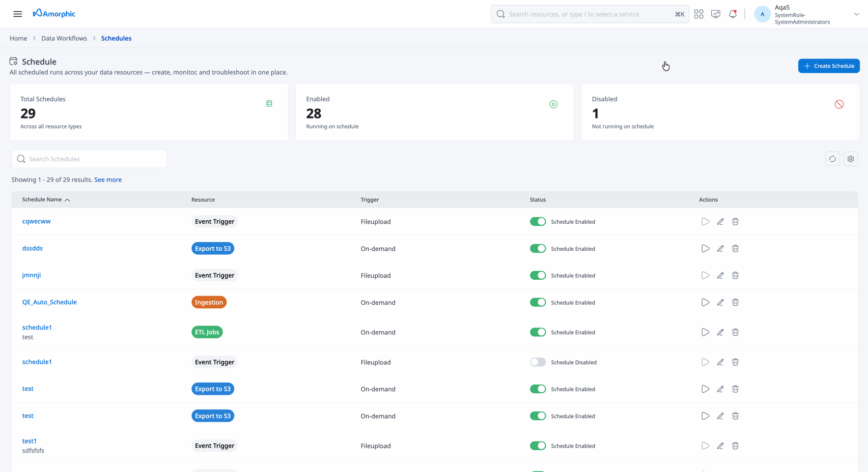Delete the cqwecww schedule

click(x=735, y=222)
